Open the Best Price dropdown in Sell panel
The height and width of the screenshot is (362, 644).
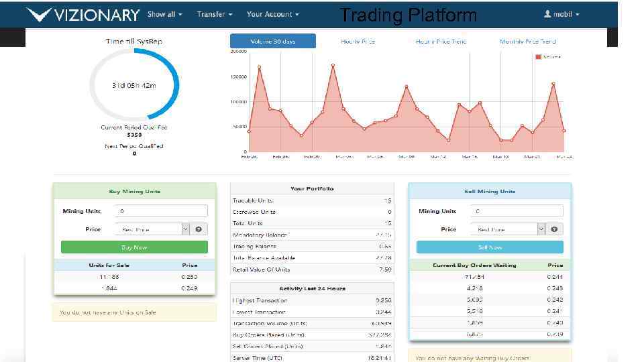(x=508, y=229)
